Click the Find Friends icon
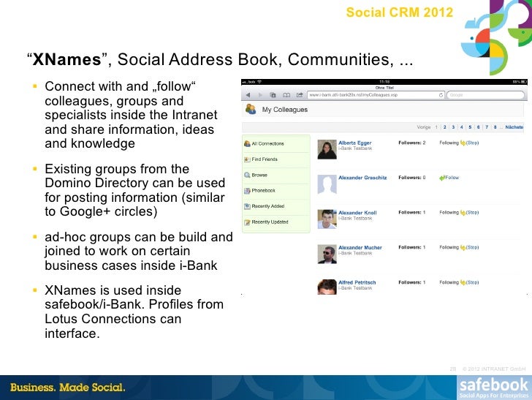This screenshot has height=400, width=532. 247,159
